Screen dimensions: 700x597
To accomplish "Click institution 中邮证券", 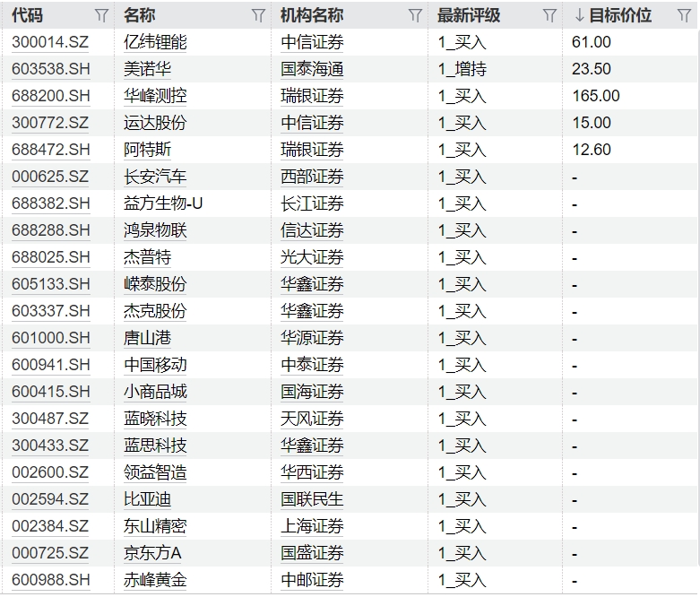I will (312, 580).
